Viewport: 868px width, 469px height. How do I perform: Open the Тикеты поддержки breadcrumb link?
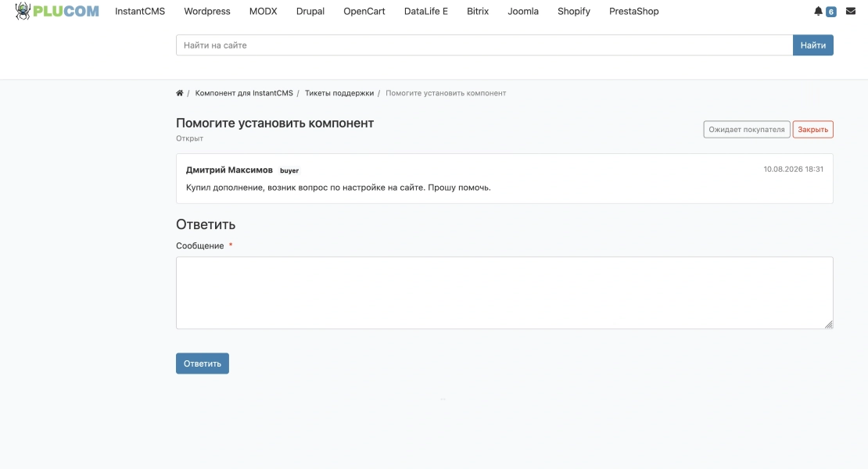click(x=339, y=93)
